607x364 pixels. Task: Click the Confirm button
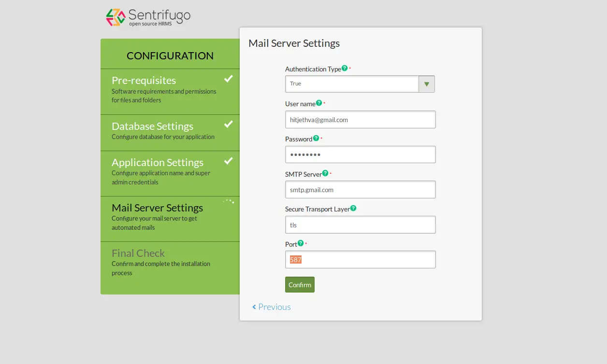[300, 284]
